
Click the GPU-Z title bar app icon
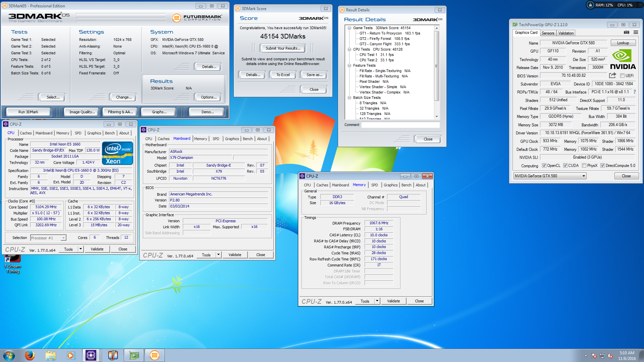tap(515, 24)
